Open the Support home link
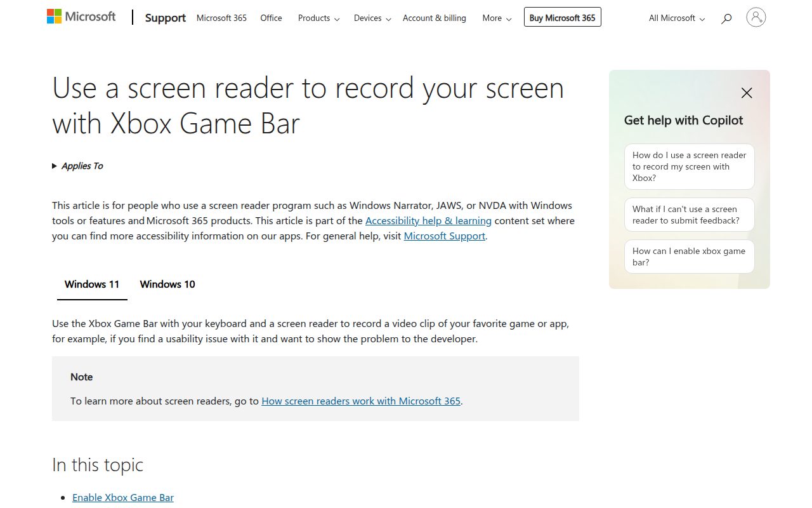The image size is (812, 508). (165, 18)
